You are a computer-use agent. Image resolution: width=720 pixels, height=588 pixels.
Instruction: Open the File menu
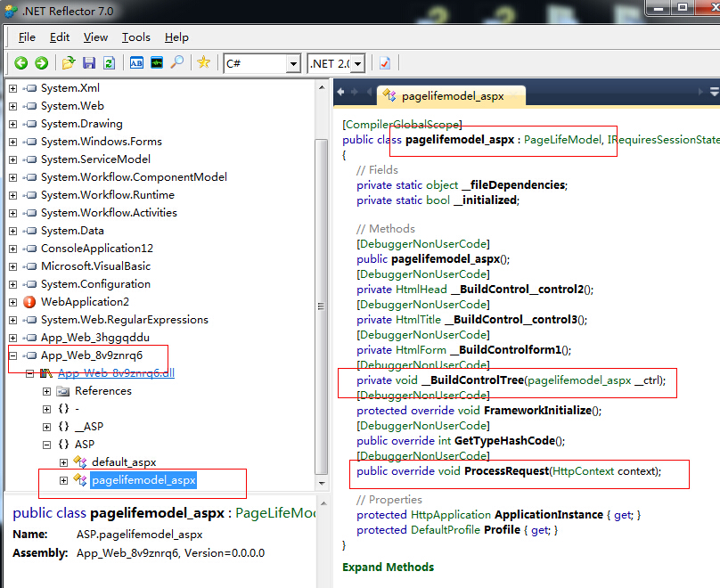click(27, 37)
